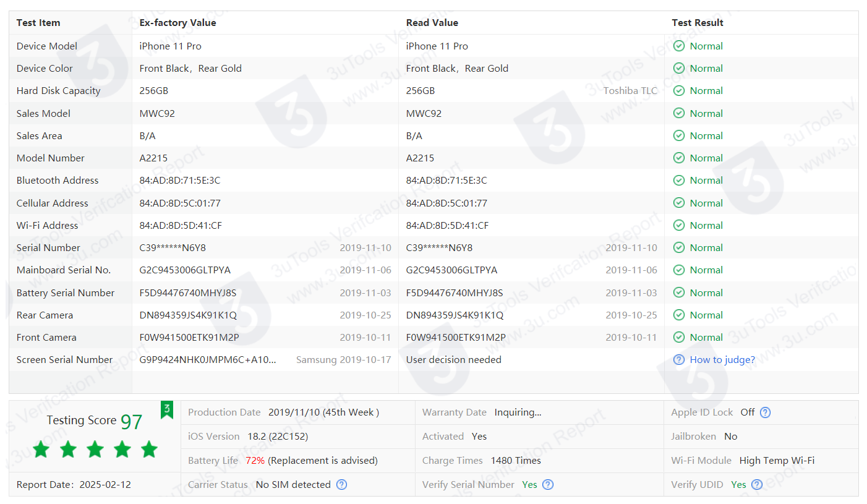This screenshot has width=867, height=504.
Task: Click green check icon in Bluetooth Address row
Action: coord(679,181)
